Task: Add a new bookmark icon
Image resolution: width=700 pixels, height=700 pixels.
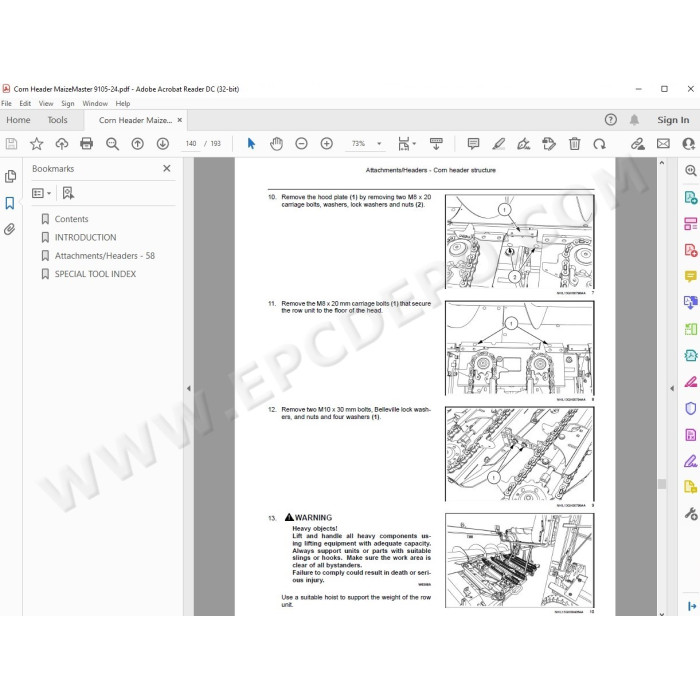Action: (68, 193)
